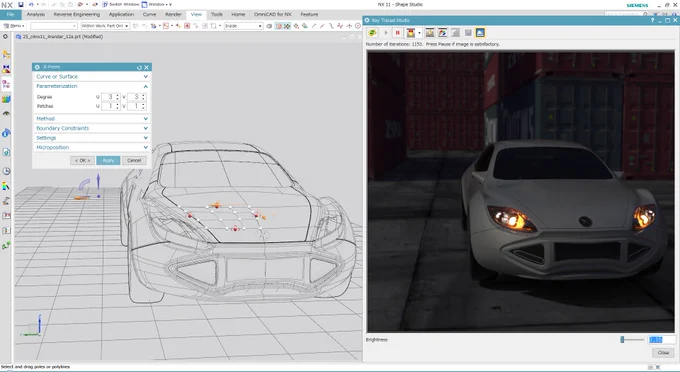The image size is (680, 372).
Task: Collapse the Parameterization section
Action: [92, 86]
